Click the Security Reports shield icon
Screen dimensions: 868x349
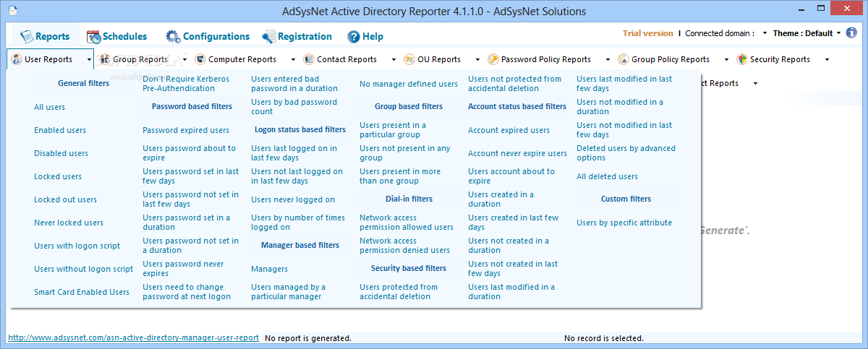pyautogui.click(x=742, y=59)
